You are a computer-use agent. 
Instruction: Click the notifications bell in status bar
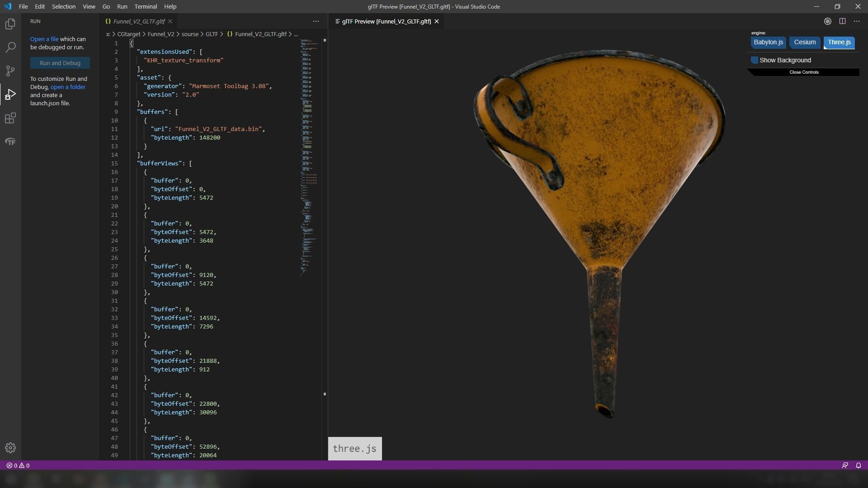pos(858,465)
